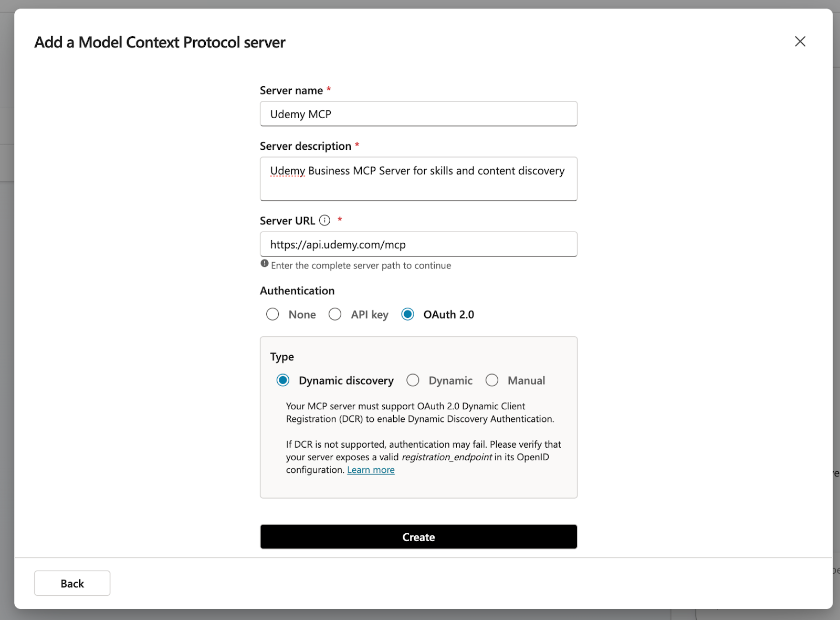Click the Server URL label

(287, 221)
